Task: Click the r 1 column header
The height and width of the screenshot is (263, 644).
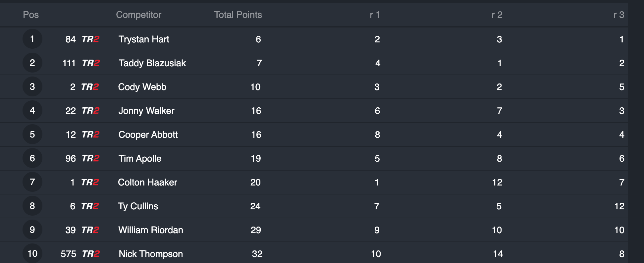Action: point(375,15)
